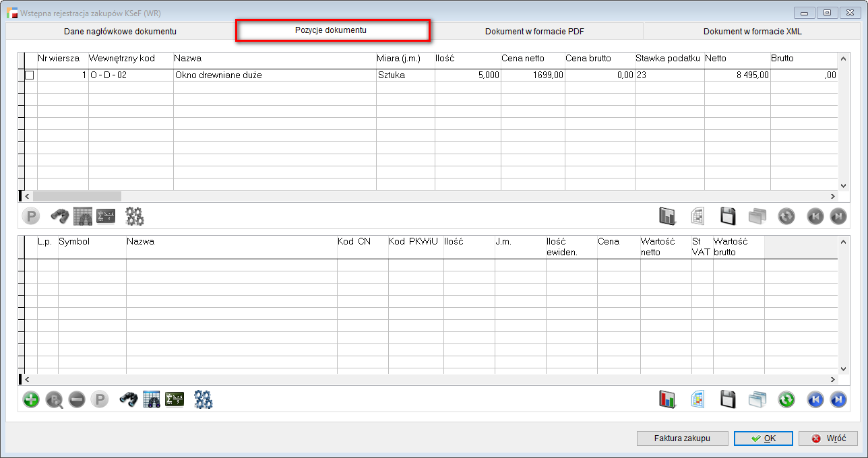The width and height of the screenshot is (868, 458).
Task: Click the Faktura zakupu button
Action: click(682, 438)
